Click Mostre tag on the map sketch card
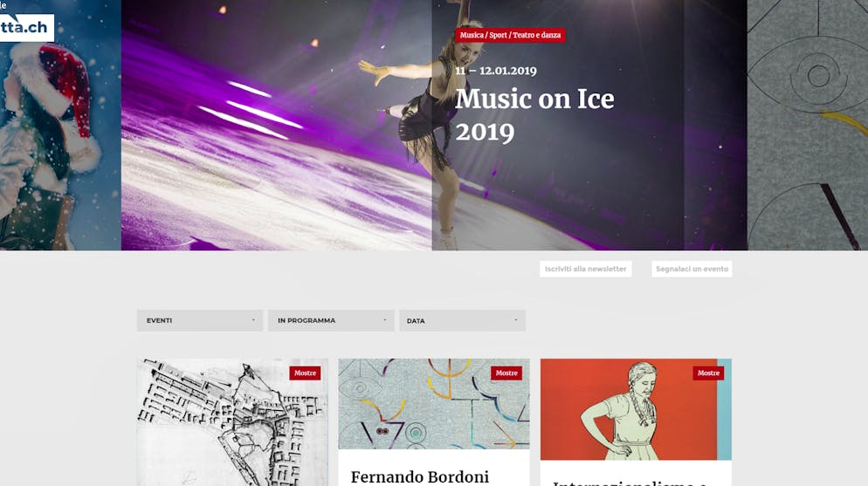This screenshot has height=486, width=868. coord(305,373)
